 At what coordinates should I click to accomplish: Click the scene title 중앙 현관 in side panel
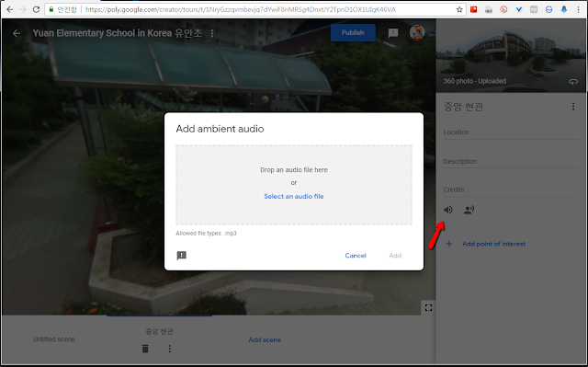[463, 107]
